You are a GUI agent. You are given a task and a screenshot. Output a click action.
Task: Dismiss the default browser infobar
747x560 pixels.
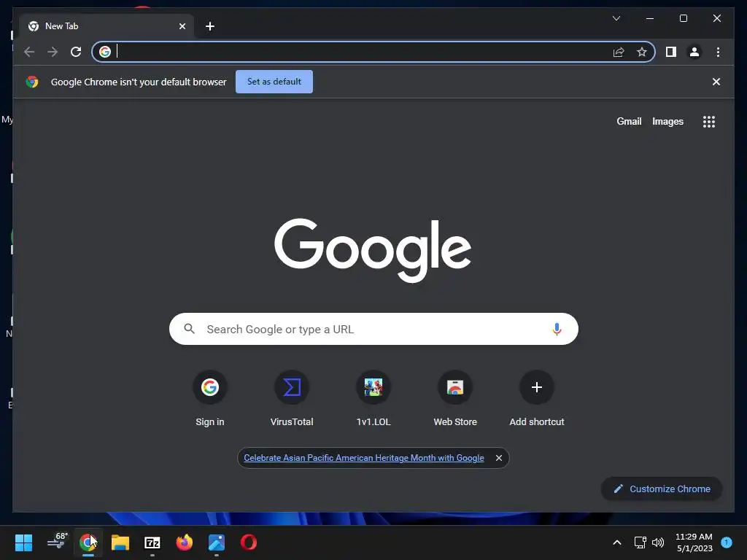click(x=716, y=82)
